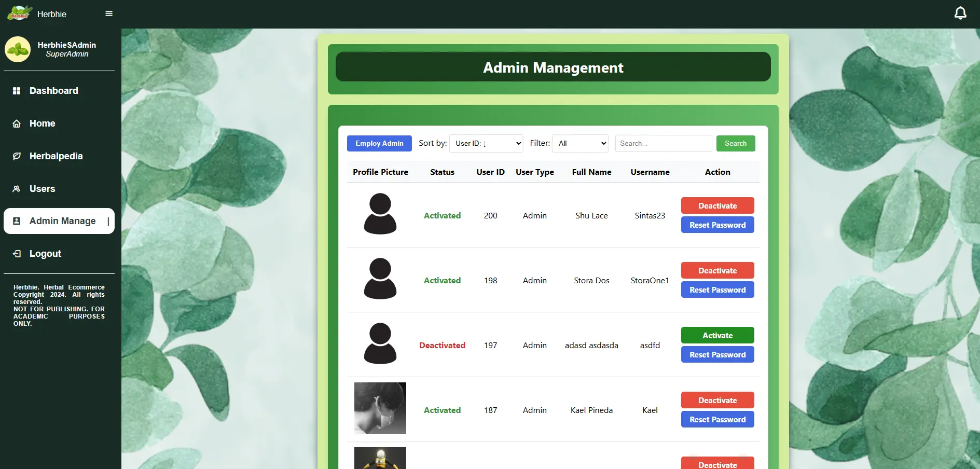This screenshot has height=469, width=980.
Task: Click the Herbhie logo in the top bar
Action: coord(20,13)
